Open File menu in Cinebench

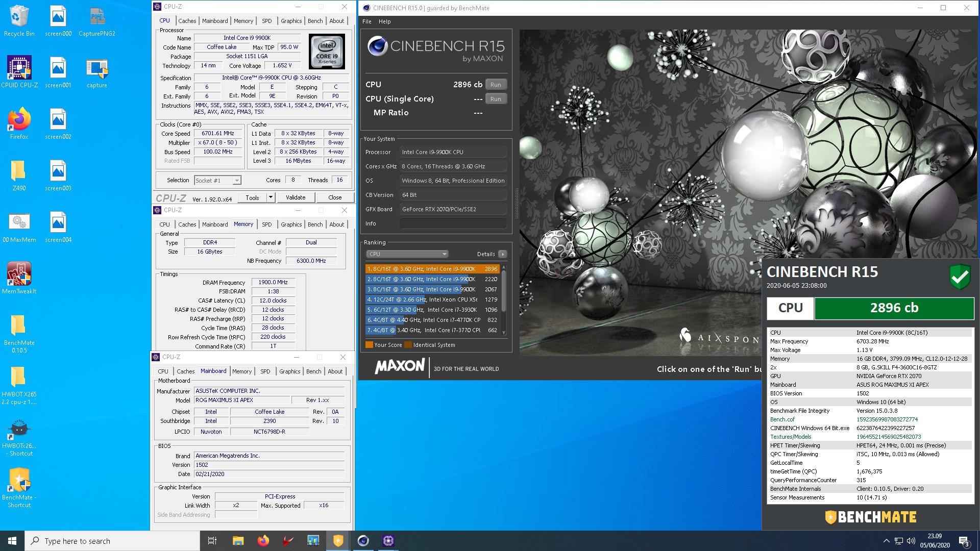point(367,21)
